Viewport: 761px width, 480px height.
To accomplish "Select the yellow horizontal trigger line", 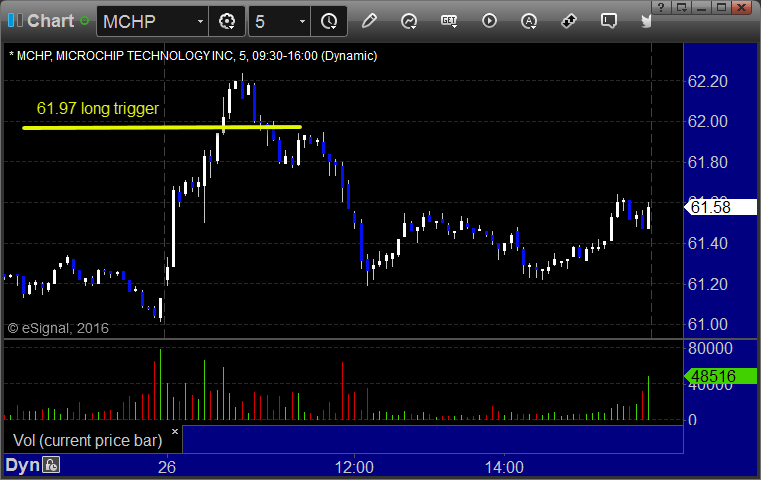I will point(162,128).
